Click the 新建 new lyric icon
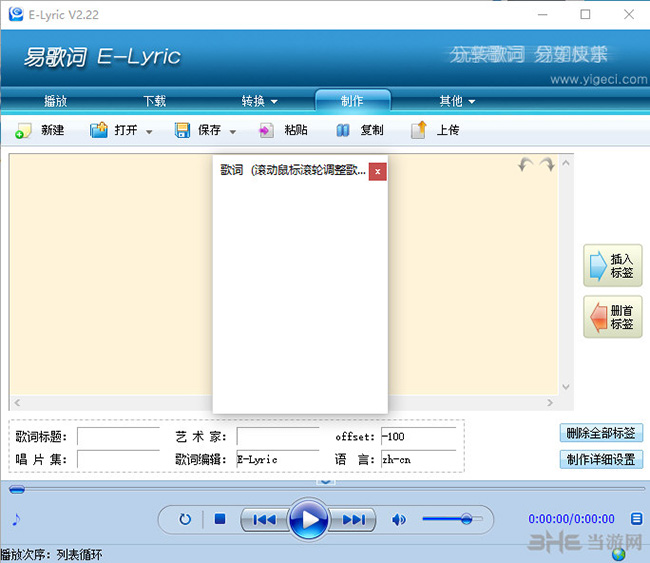 (x=23, y=130)
